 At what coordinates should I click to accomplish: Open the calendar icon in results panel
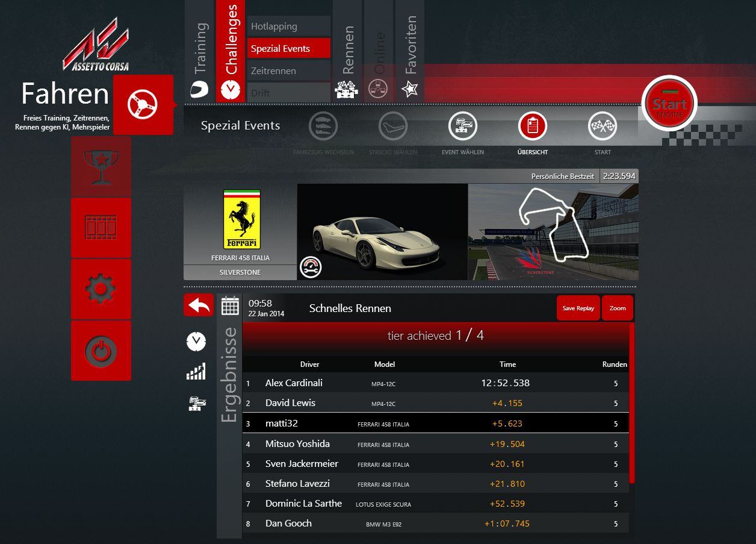coord(230,306)
